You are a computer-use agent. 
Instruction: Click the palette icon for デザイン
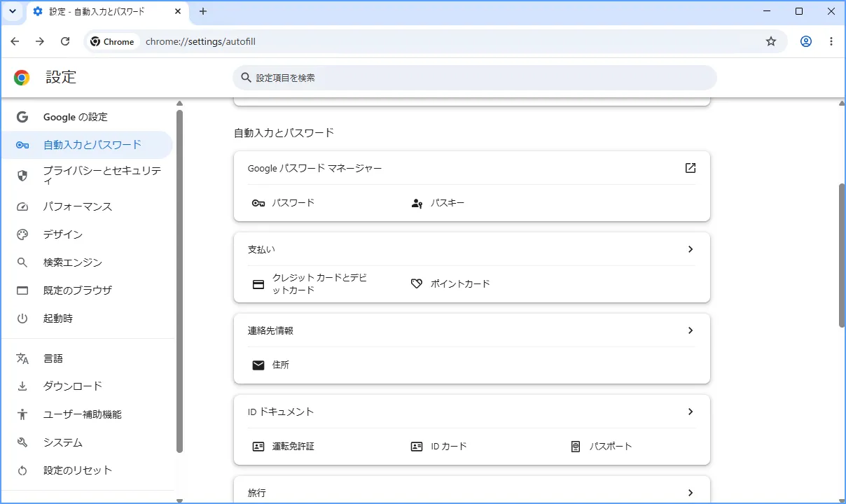click(x=22, y=234)
